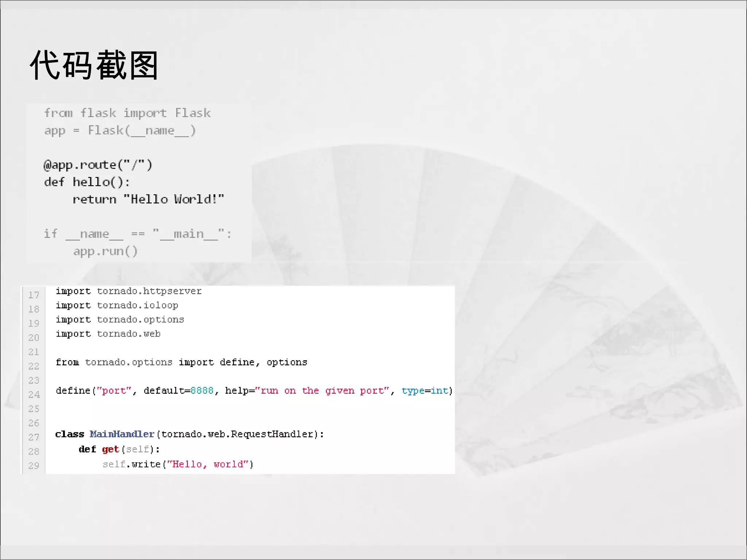The height and width of the screenshot is (560, 747).
Task: Click the 'app = Flask(__name__)' line
Action: point(120,131)
